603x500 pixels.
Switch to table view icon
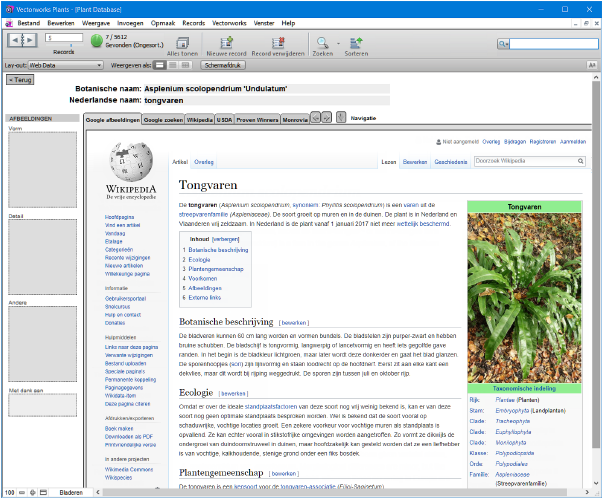[x=185, y=65]
